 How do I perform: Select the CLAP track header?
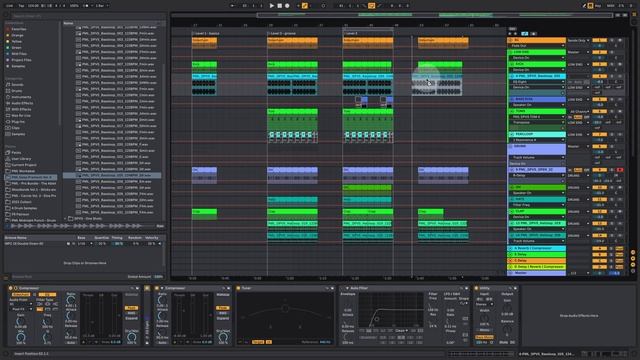pyautogui.click(x=537, y=211)
